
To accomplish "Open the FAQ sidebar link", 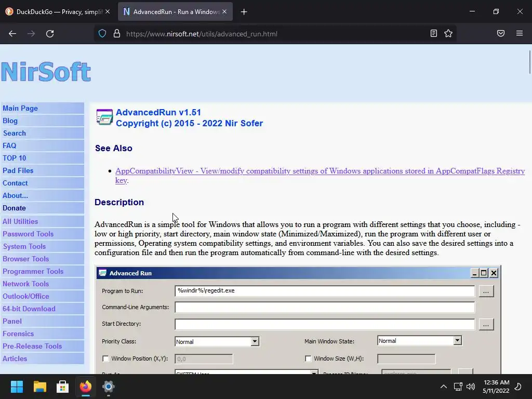I will tap(9, 145).
